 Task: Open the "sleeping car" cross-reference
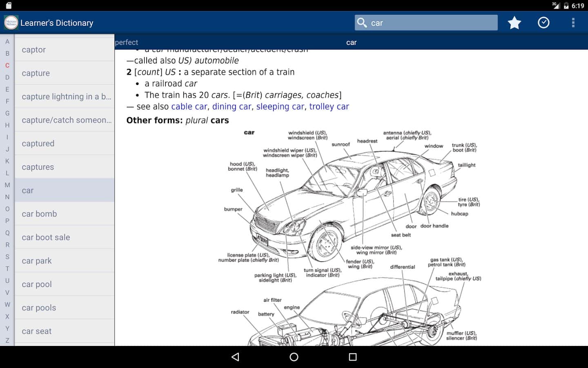[280, 107]
